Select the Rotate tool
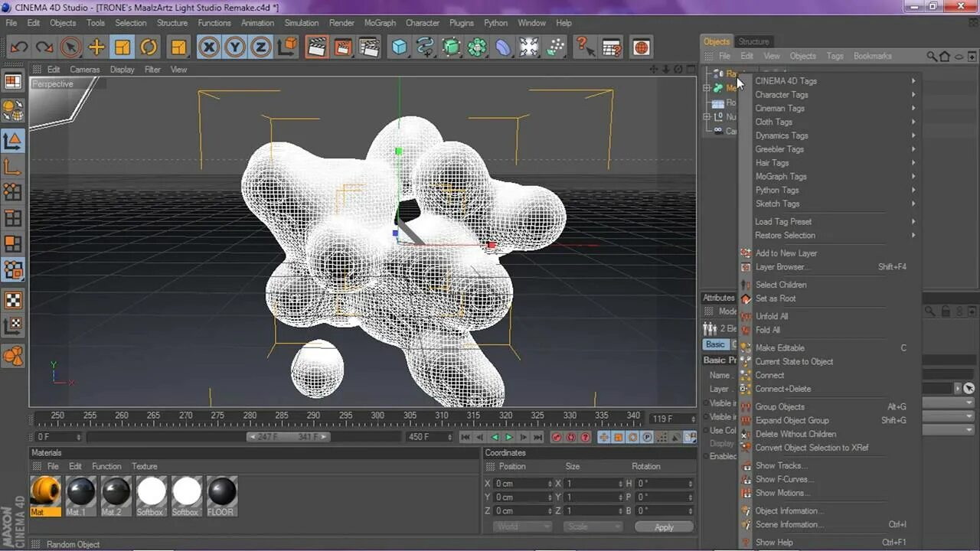Screen dimensions: 980x551 click(149, 47)
